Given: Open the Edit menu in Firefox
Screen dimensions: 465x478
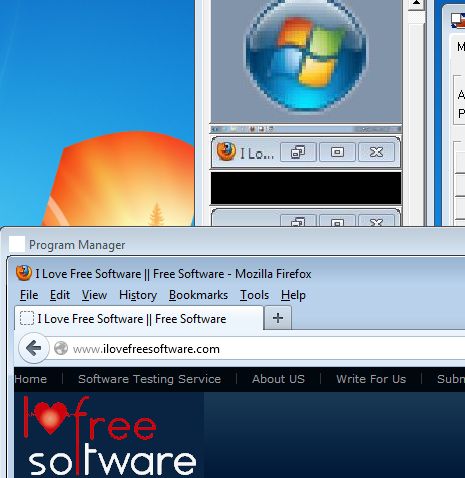Looking at the screenshot, I should tap(60, 295).
